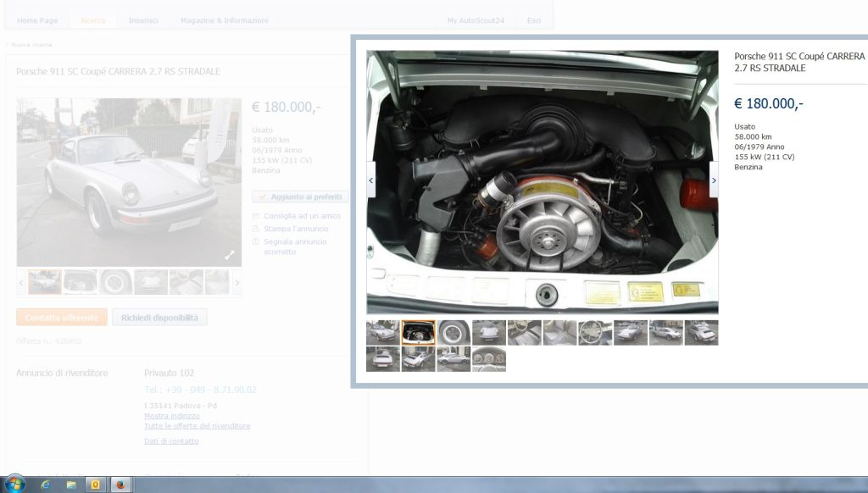Click the Consiglia ad un amico link
Image resolution: width=868 pixels, height=493 pixels.
coord(303,216)
